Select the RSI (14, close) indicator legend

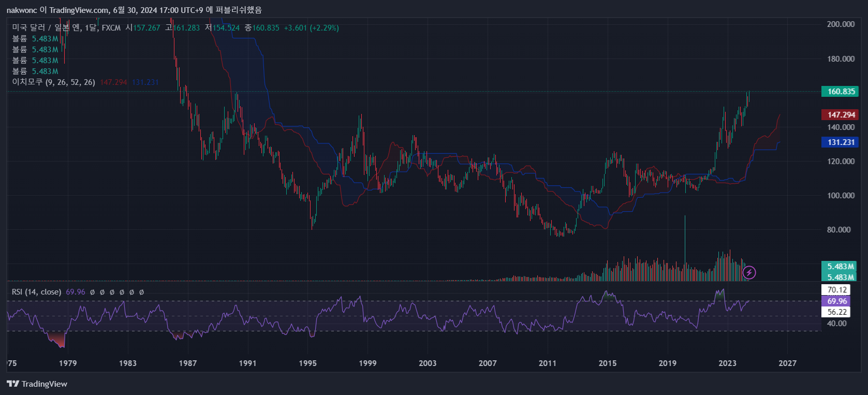pos(36,292)
